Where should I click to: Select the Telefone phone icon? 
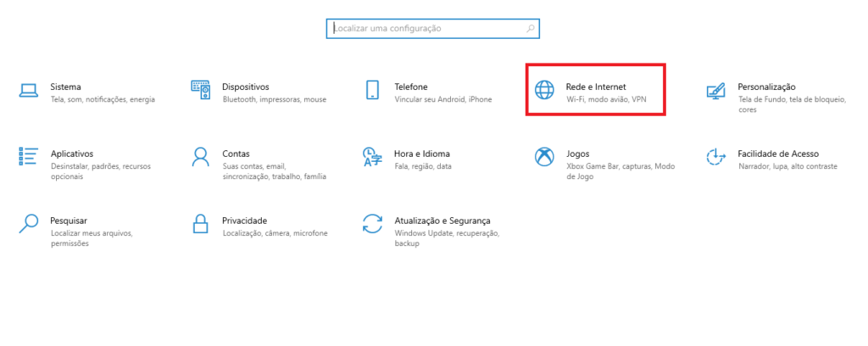pyautogui.click(x=372, y=91)
